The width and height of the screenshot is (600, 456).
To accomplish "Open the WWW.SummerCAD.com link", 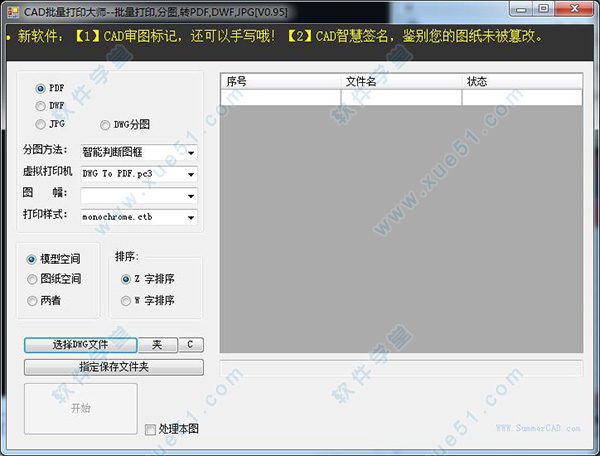I will tap(538, 428).
